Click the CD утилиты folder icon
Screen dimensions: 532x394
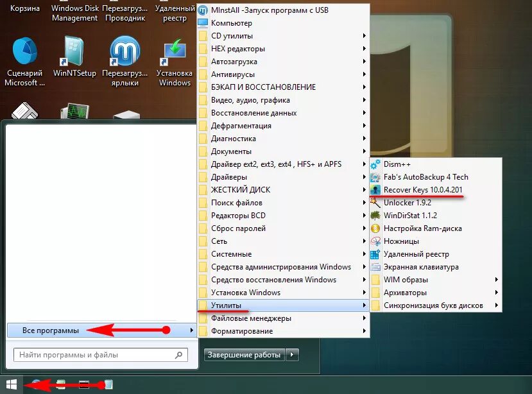[x=203, y=36]
